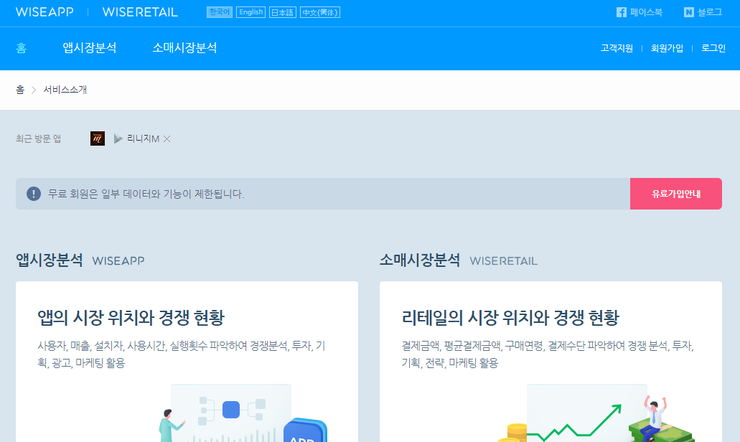Viewport: 740px width, 442px height.
Task: Click 앱시장분석 section heading
Action: [49, 260]
